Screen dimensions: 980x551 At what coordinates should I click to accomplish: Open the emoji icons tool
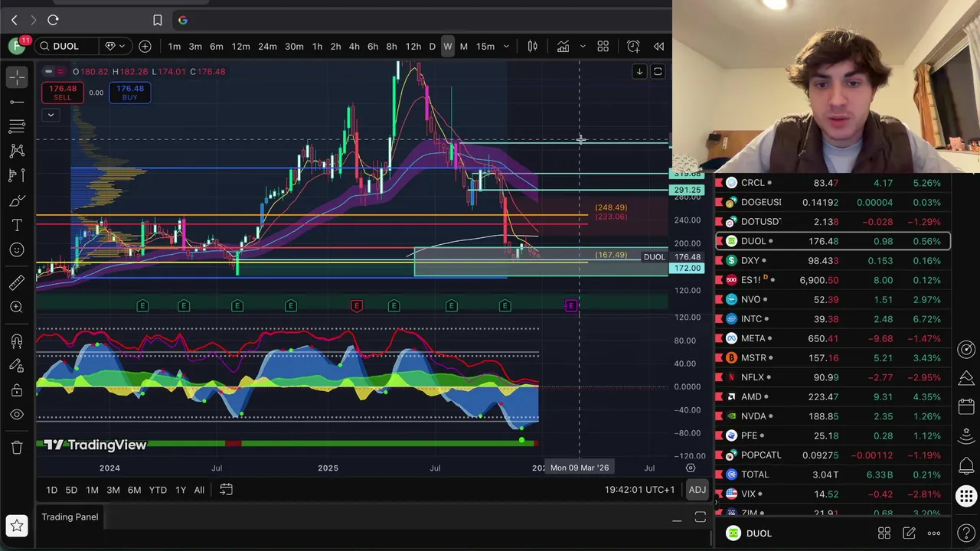(x=17, y=249)
